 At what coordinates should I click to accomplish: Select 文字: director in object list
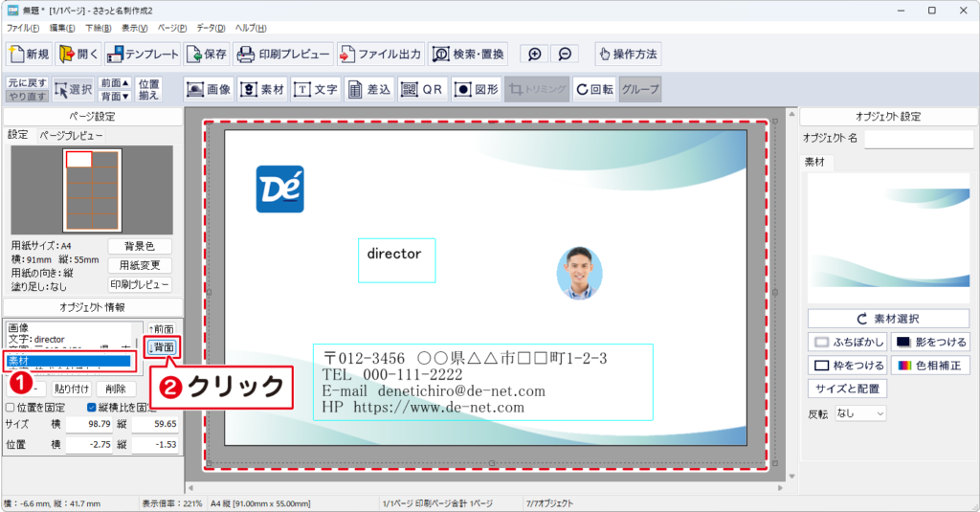(68, 339)
